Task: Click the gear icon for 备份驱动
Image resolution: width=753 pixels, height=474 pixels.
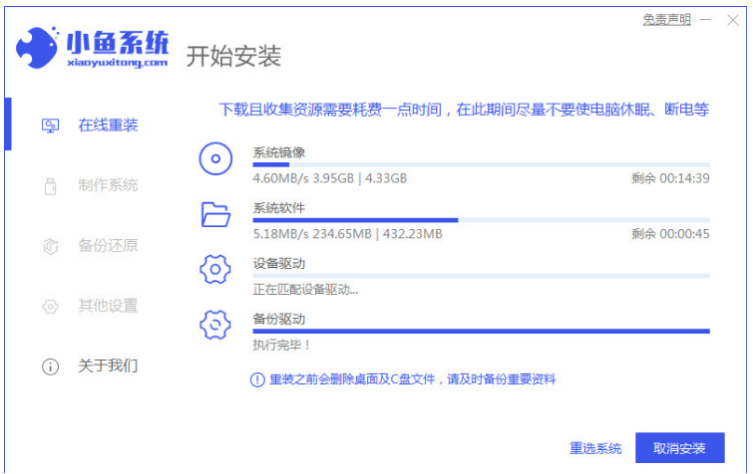Action: coord(215,325)
